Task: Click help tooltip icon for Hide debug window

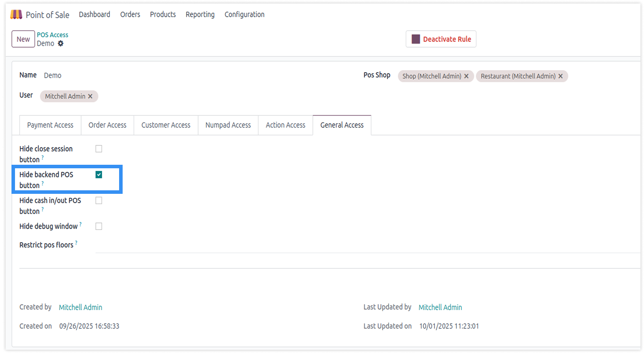Action: [x=80, y=224]
